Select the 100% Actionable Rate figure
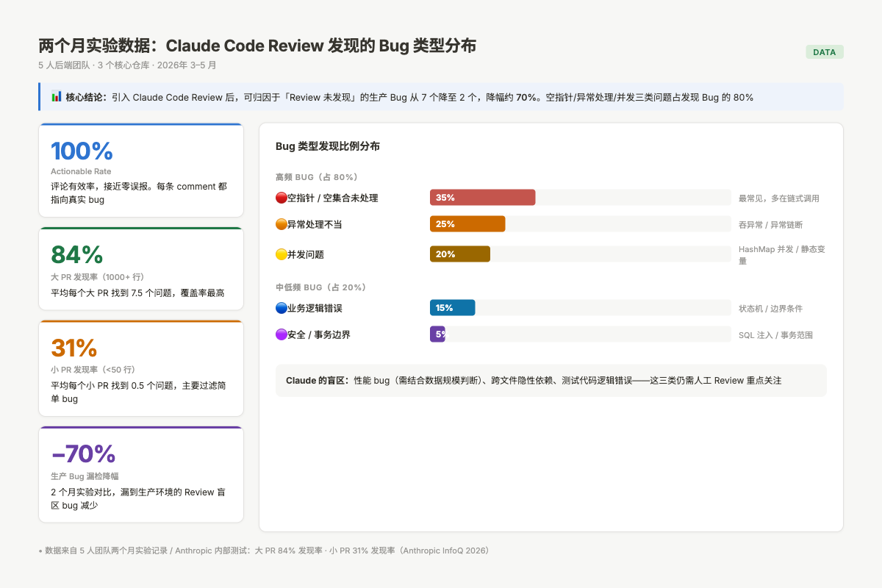882x588 pixels. coord(82,151)
